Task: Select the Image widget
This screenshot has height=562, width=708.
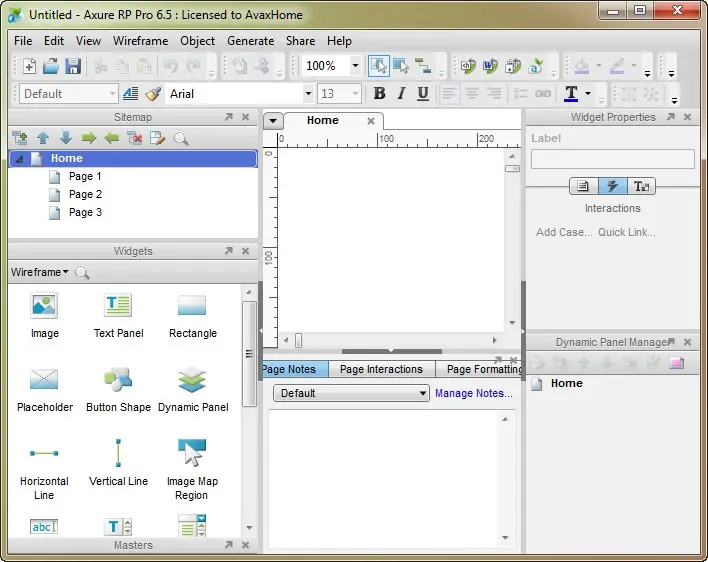Action: [x=44, y=315]
